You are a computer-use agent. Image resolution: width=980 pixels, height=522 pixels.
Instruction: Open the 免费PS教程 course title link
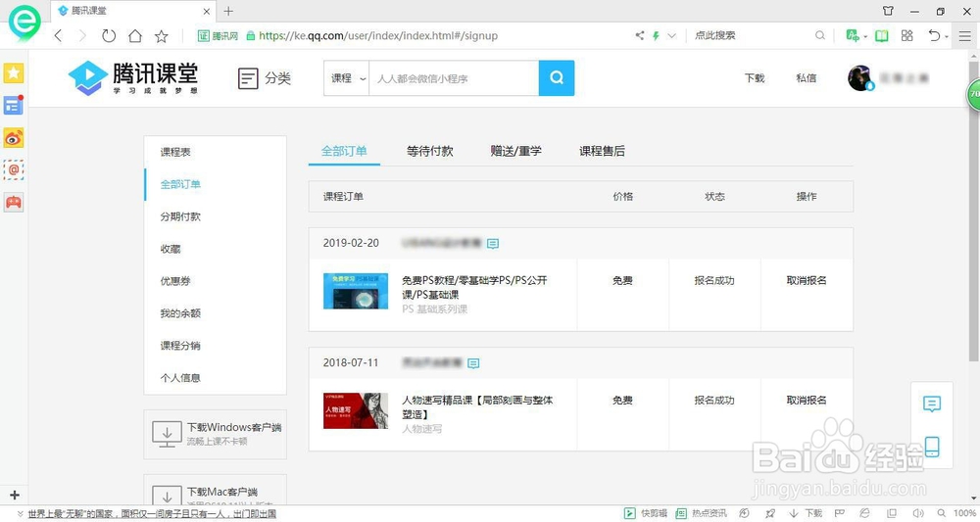pos(474,287)
